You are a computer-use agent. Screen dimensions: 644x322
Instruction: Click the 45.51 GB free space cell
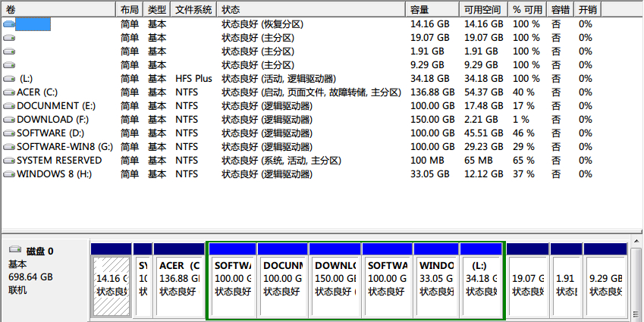click(484, 133)
